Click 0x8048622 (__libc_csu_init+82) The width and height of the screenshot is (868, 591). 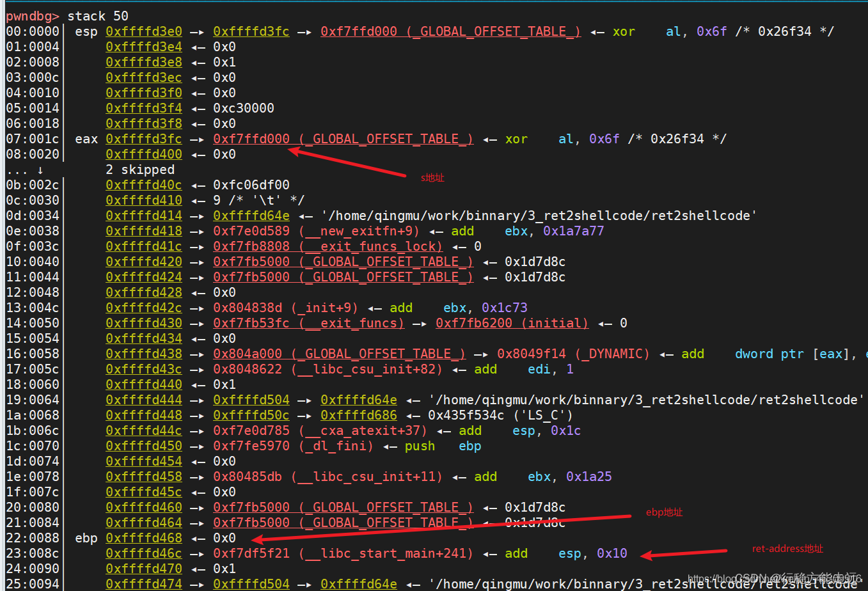pyautogui.click(x=328, y=369)
